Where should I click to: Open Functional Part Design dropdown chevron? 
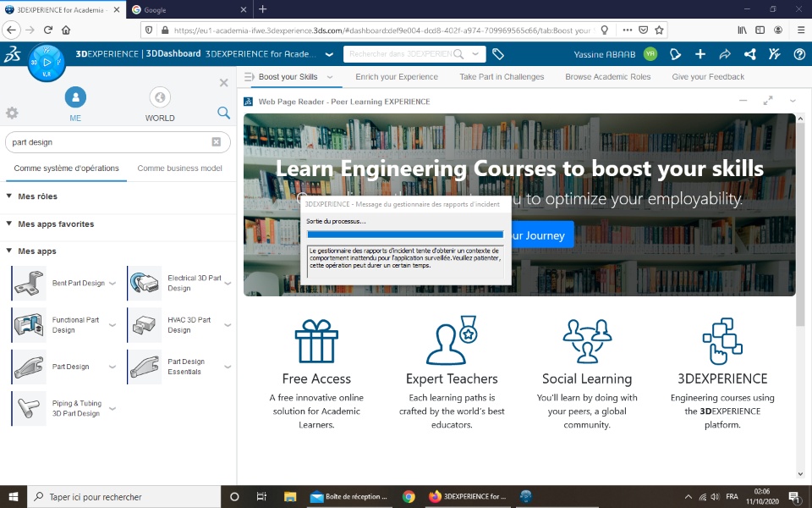point(112,325)
